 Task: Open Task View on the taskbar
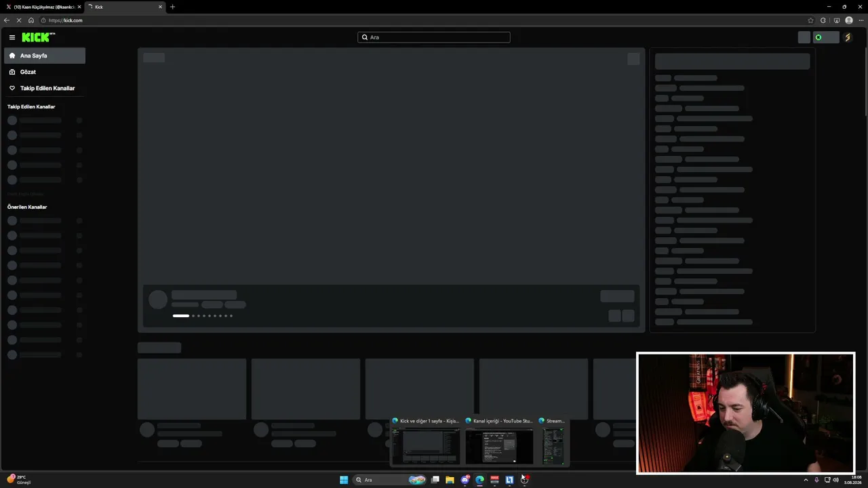pos(435,480)
